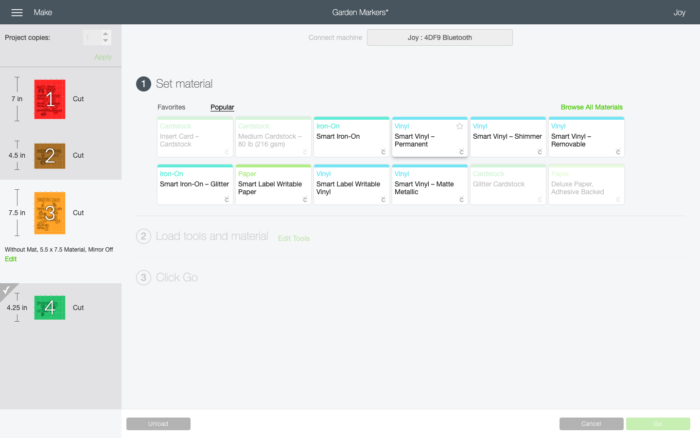Select the orange mat 3 thumbnail
The height and width of the screenshot is (438, 700).
click(x=50, y=213)
